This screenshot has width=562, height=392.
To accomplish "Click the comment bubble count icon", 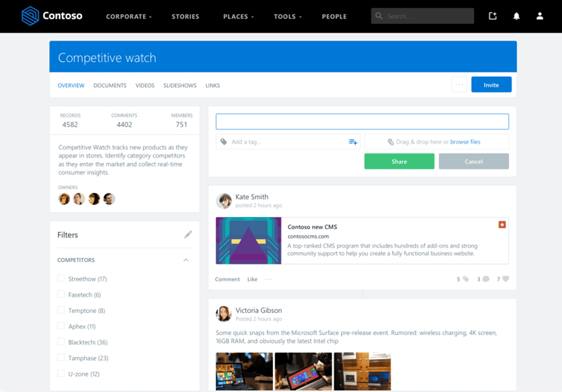I will [x=486, y=279].
